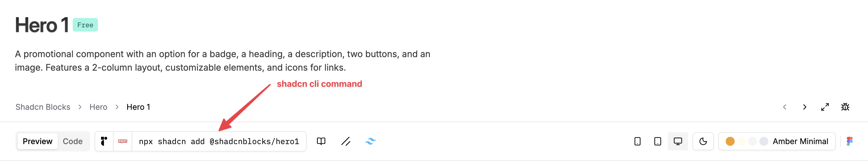The image size is (868, 161).
Task: Select the Preview tab
Action: [37, 141]
